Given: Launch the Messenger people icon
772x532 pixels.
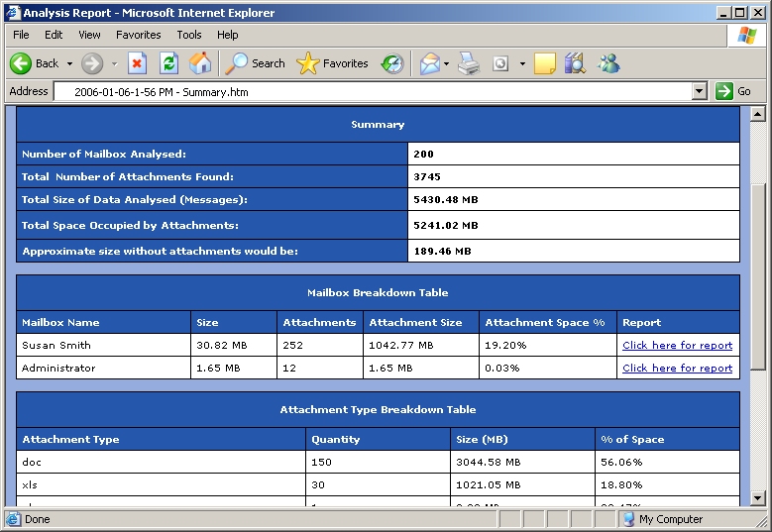Looking at the screenshot, I should coord(608,63).
